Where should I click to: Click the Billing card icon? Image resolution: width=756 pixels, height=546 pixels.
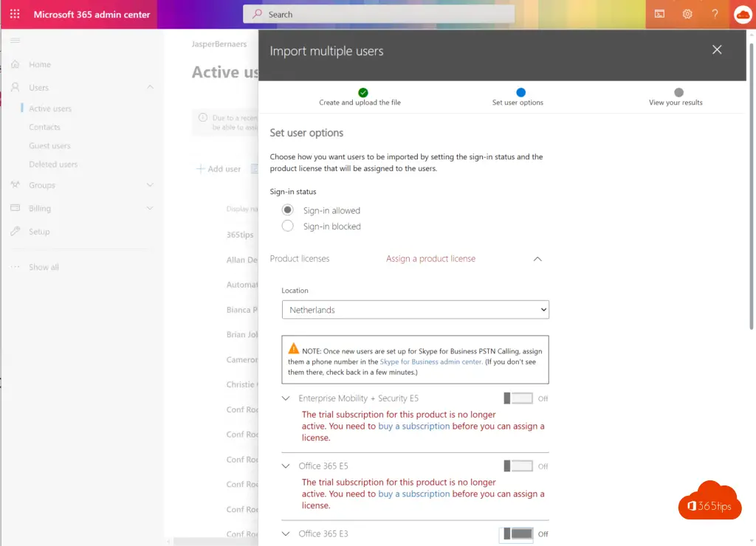[16, 208]
